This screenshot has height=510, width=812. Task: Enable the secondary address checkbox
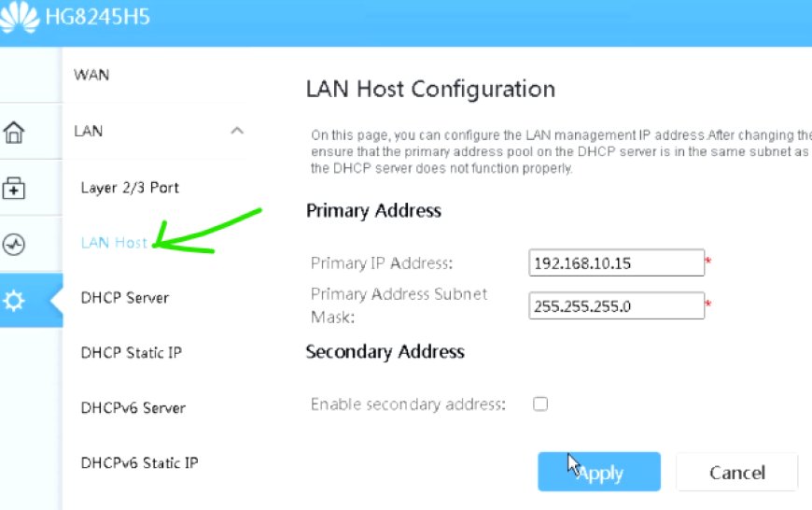pyautogui.click(x=540, y=404)
